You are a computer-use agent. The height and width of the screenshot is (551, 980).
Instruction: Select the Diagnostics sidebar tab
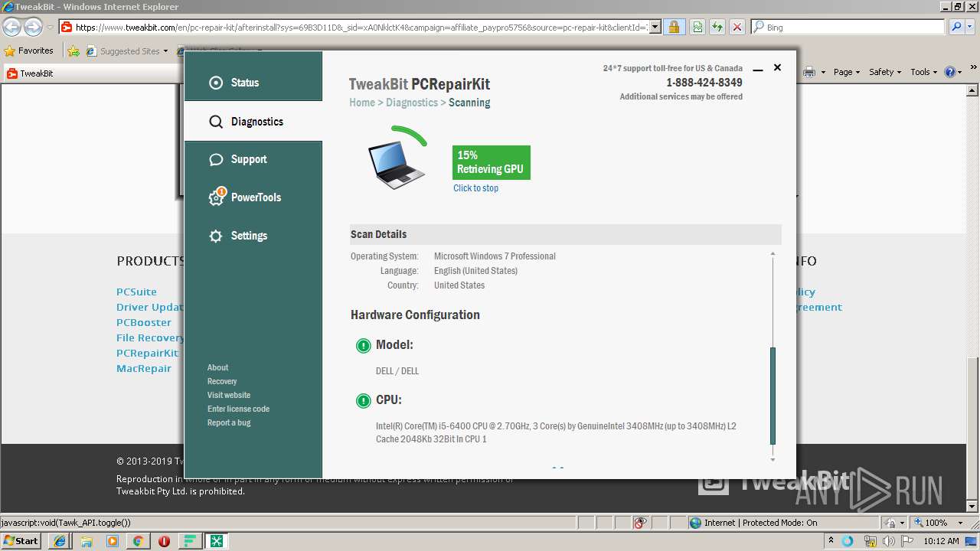(253, 122)
